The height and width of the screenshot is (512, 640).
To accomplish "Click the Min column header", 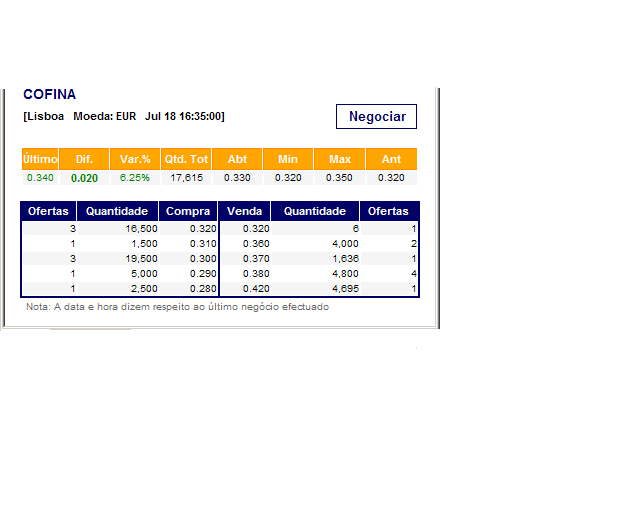I will (x=288, y=159).
